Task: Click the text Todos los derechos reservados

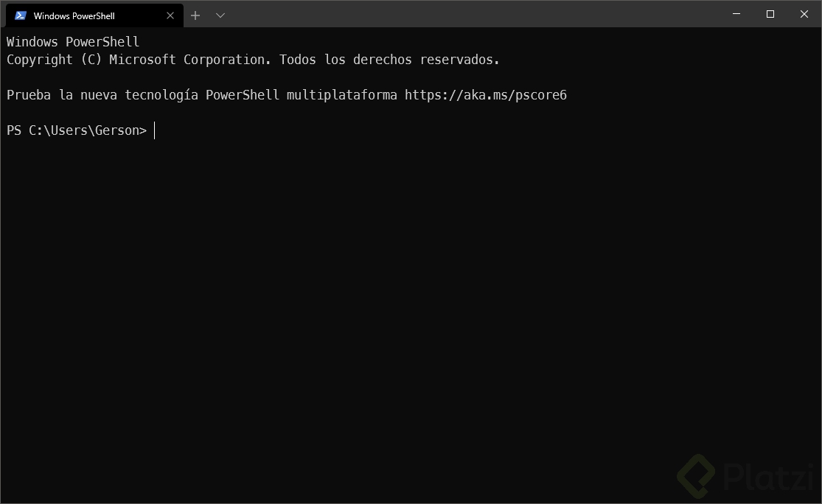Action: click(389, 60)
